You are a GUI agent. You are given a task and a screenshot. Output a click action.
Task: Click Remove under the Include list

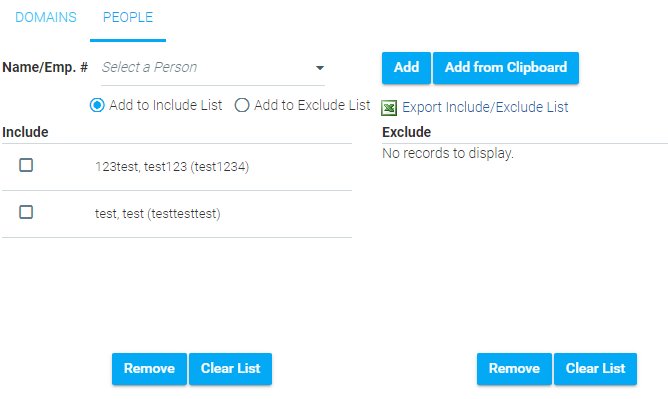[149, 369]
